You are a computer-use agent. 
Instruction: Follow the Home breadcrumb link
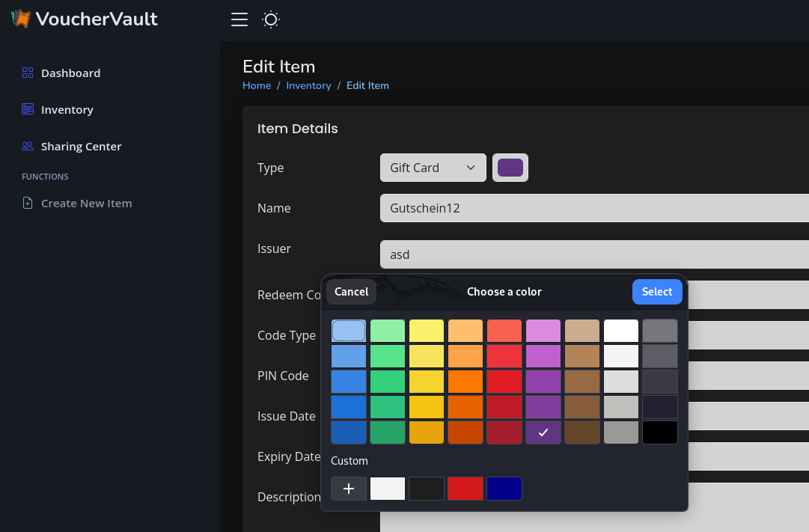point(257,85)
